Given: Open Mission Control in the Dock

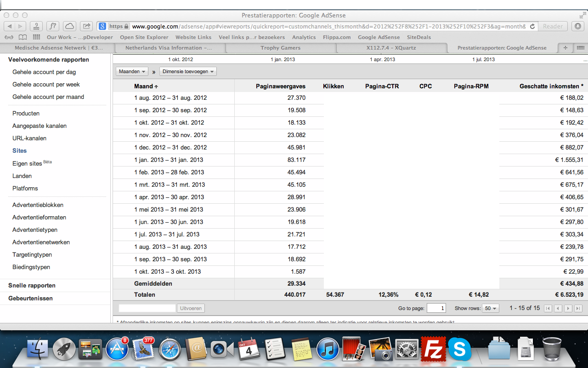Looking at the screenshot, I should [x=90, y=350].
